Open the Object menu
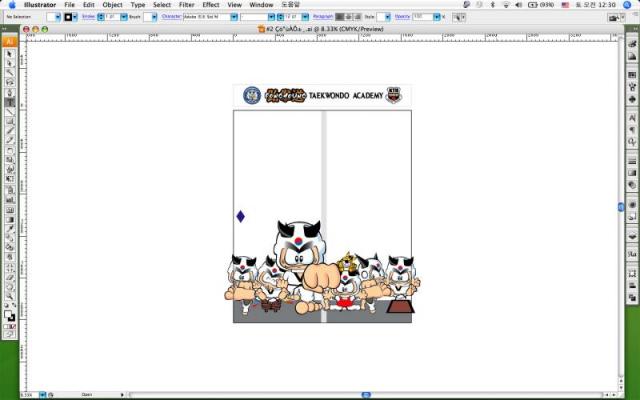640x400 pixels. coord(112,5)
